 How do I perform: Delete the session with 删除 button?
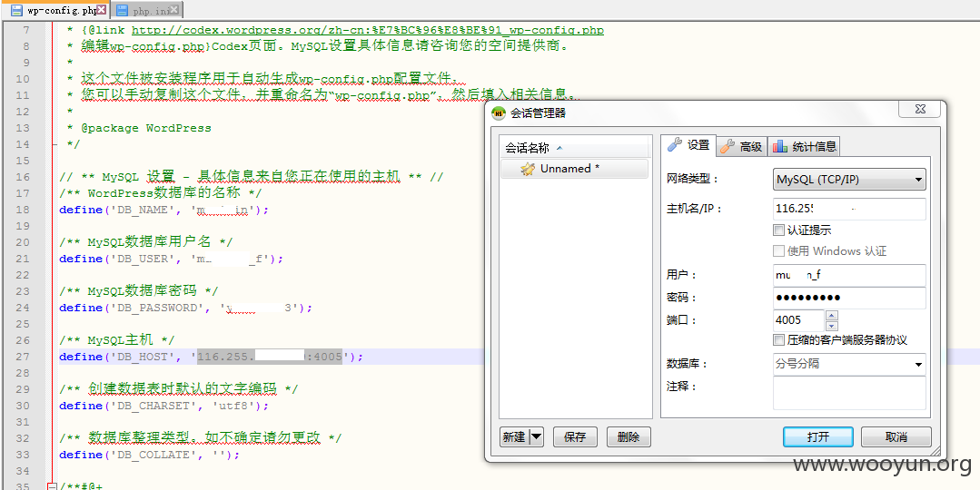pos(629,437)
